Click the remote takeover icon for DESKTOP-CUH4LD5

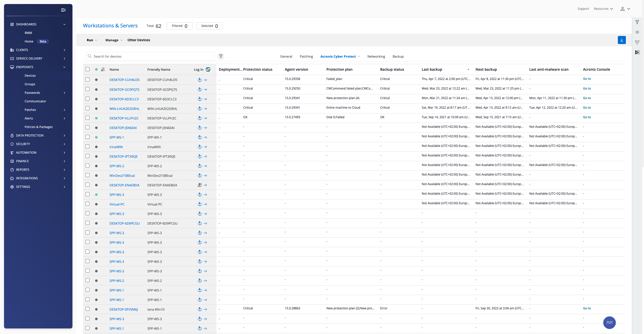pos(199,80)
